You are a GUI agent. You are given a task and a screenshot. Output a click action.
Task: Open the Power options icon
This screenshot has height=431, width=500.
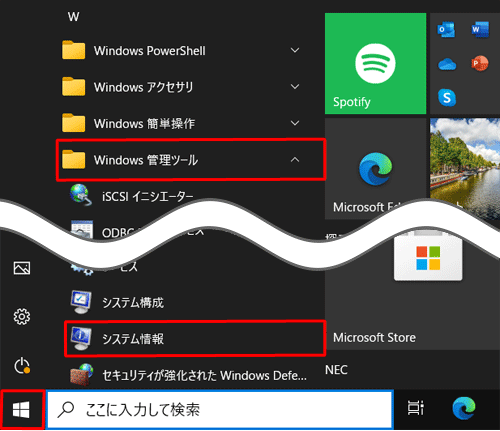[22, 366]
